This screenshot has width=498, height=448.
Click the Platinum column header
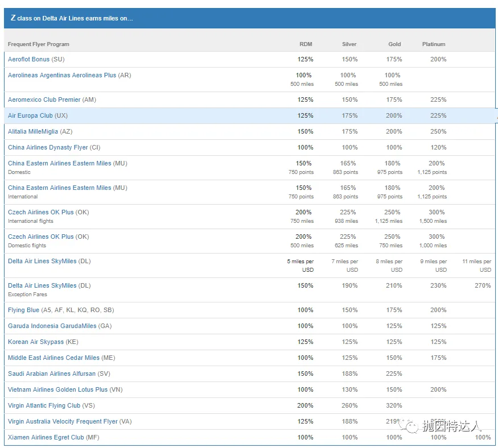tap(434, 44)
